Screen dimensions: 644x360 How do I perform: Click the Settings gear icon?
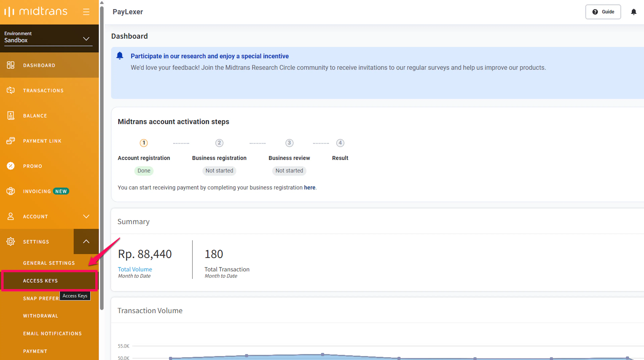11,241
